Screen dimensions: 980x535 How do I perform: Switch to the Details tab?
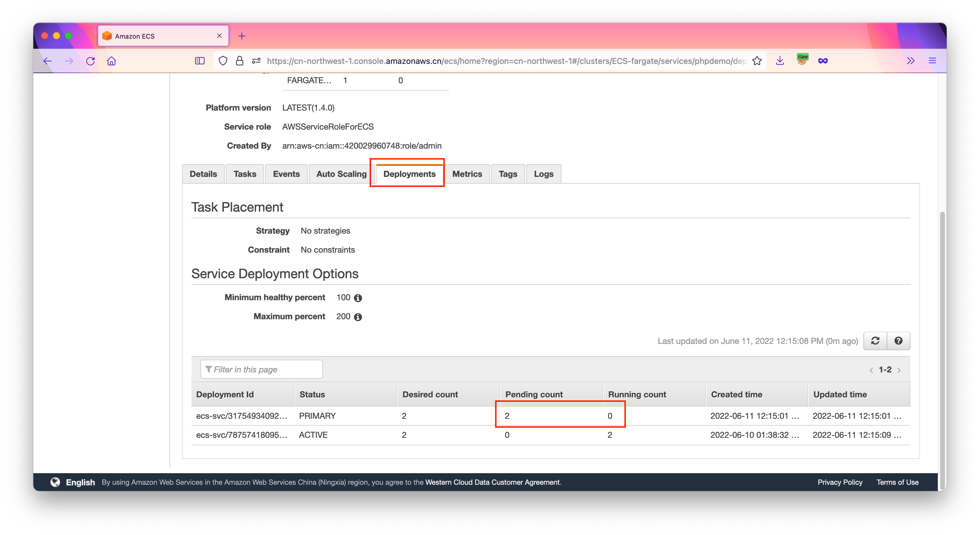[203, 174]
